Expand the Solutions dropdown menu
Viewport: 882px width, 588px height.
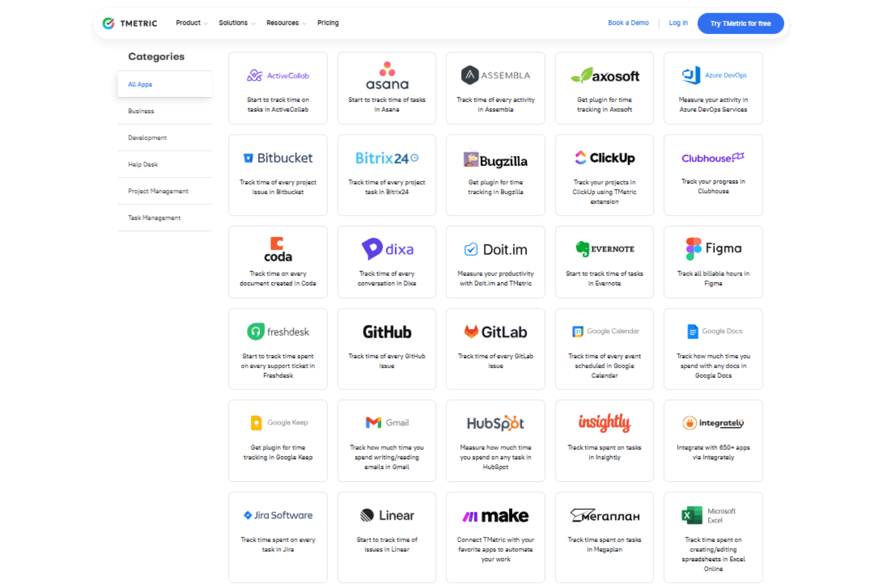point(237,23)
